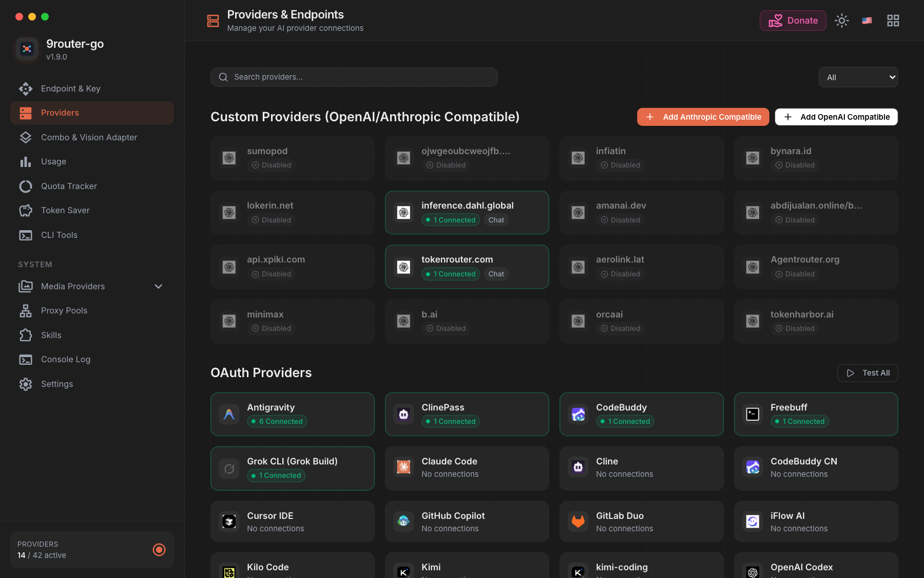924x578 pixels.
Task: Click the CodeBuddy provider logo
Action: pyautogui.click(x=578, y=414)
